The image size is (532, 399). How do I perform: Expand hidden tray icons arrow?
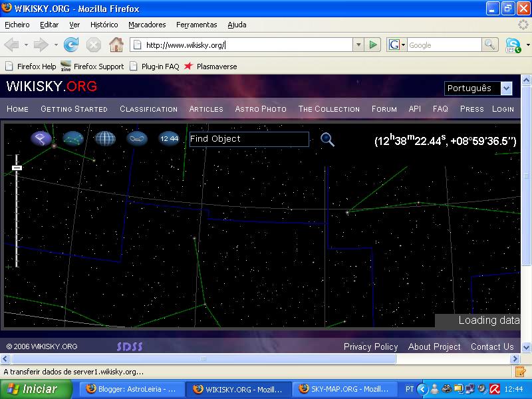point(422,389)
